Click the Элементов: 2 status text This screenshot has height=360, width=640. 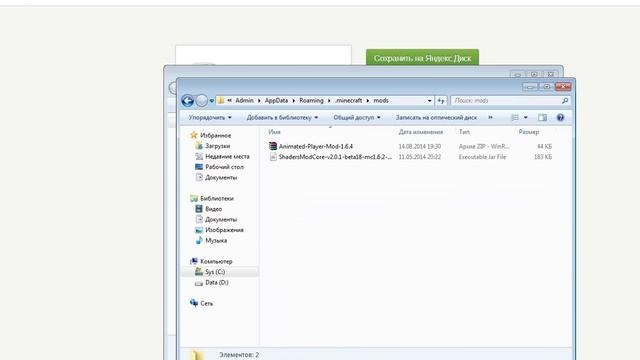click(239, 355)
